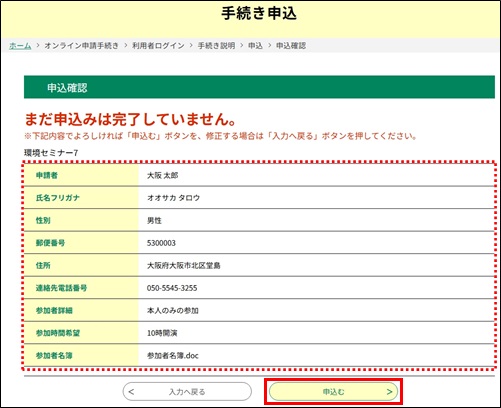The width and height of the screenshot is (501, 408).
Task: Click the 申請者 row value 大阪 太郎
Action: coord(163,175)
